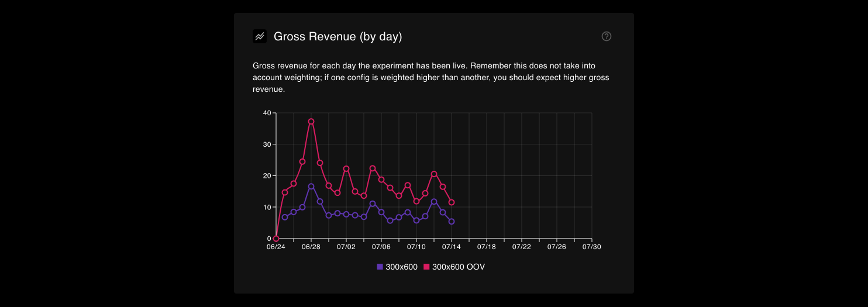
Task: Select the "Gross Revenue (by day)" heading
Action: coord(338,36)
